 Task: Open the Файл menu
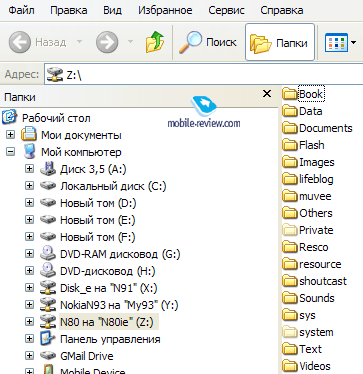tap(21, 10)
